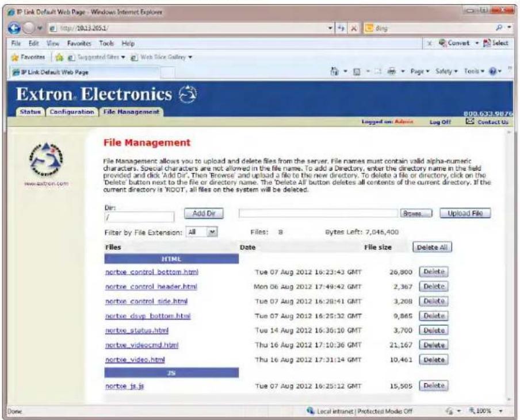Screen dimensions: 520x420
Task: Open the Edit menu
Action: coord(33,44)
